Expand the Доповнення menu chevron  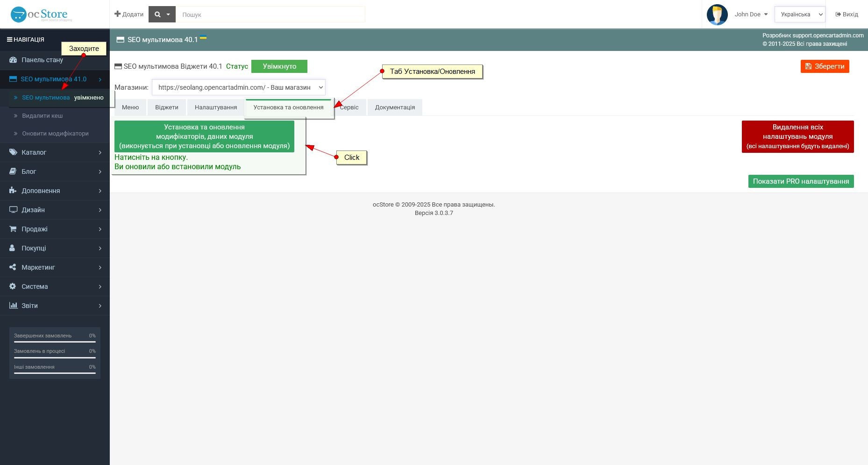coord(100,191)
